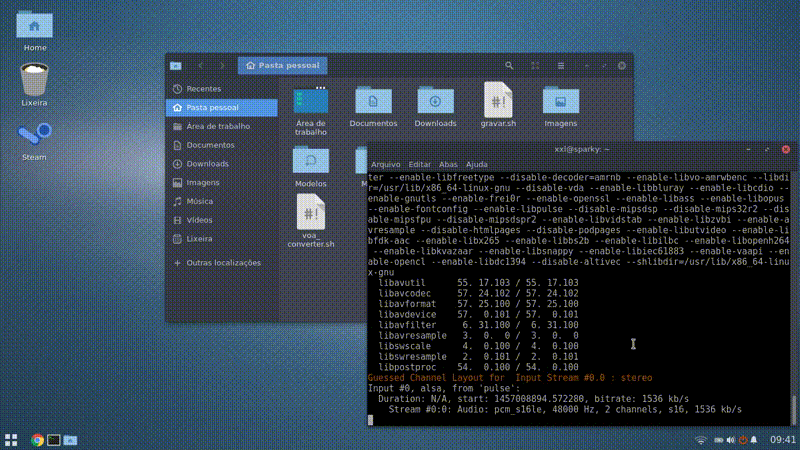
Task: Go to Recentes in the sidebar
Action: [x=203, y=89]
